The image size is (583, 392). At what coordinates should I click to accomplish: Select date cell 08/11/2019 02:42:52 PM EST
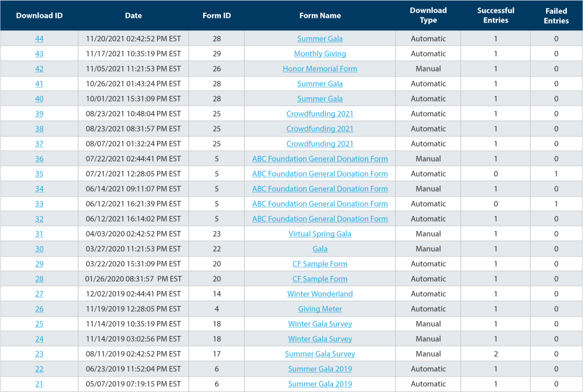(133, 354)
